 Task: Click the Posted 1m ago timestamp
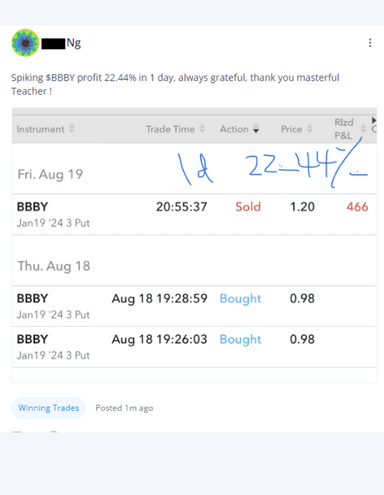[124, 408]
